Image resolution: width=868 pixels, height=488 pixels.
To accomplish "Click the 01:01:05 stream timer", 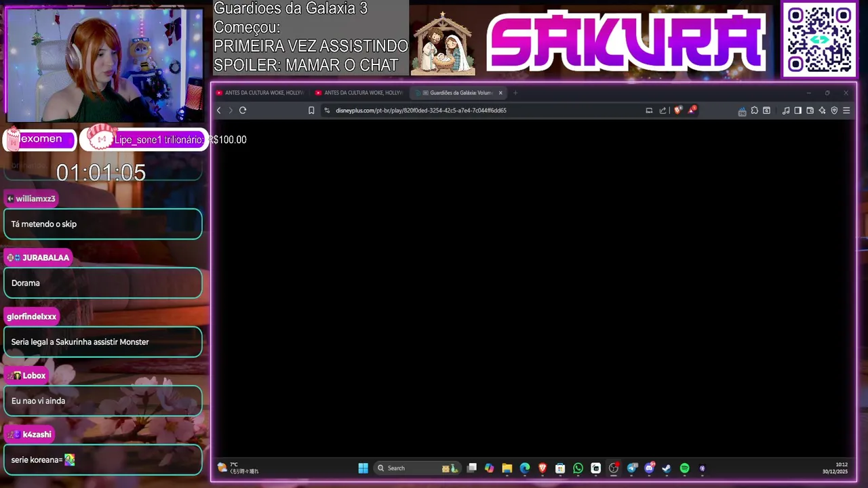I will [101, 173].
